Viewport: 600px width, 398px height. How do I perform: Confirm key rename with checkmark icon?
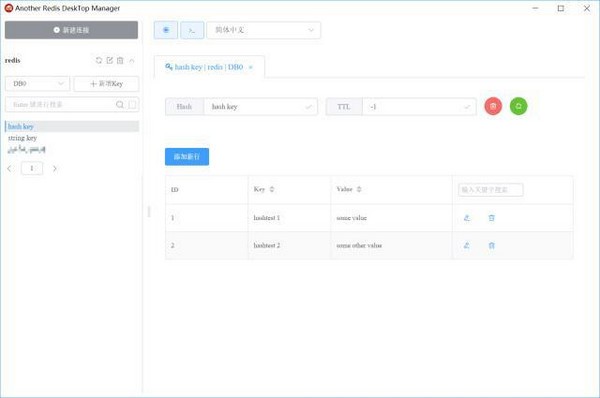[308, 107]
